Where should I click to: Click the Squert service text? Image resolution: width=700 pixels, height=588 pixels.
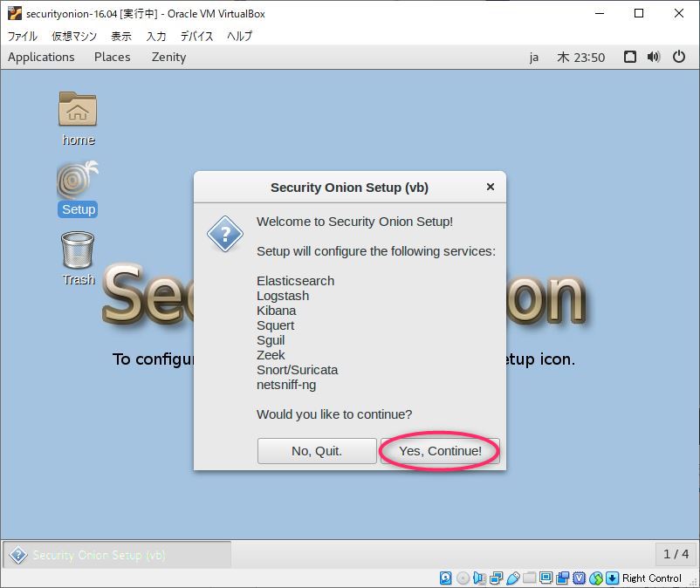click(275, 325)
